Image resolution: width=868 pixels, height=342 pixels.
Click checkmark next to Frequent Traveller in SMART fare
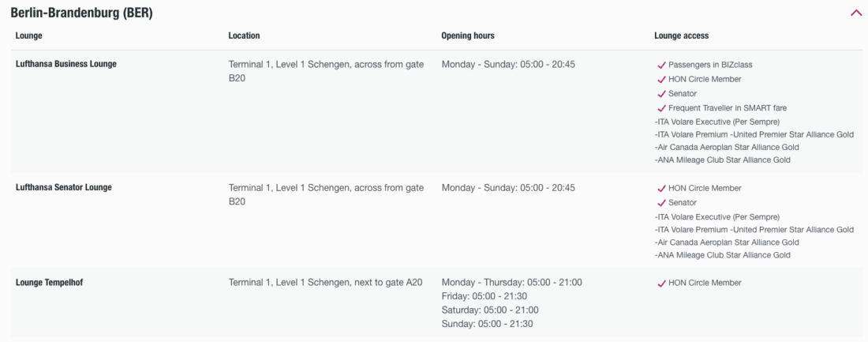662,108
